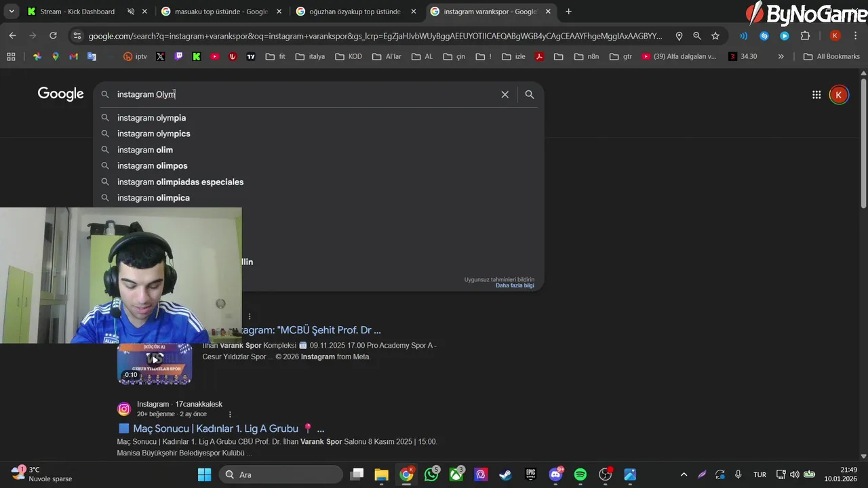This screenshot has width=868, height=488.
Task: Open the Google account avatar K
Action: (839, 95)
